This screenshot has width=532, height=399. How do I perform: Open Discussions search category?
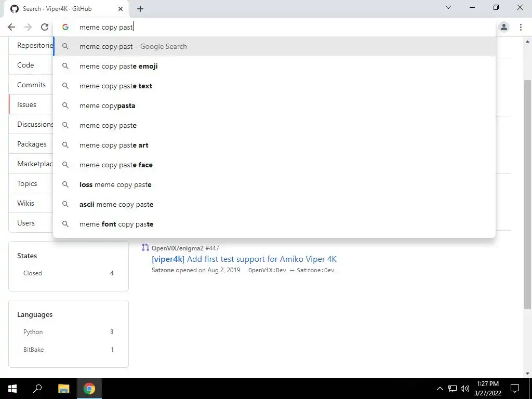(x=31, y=124)
